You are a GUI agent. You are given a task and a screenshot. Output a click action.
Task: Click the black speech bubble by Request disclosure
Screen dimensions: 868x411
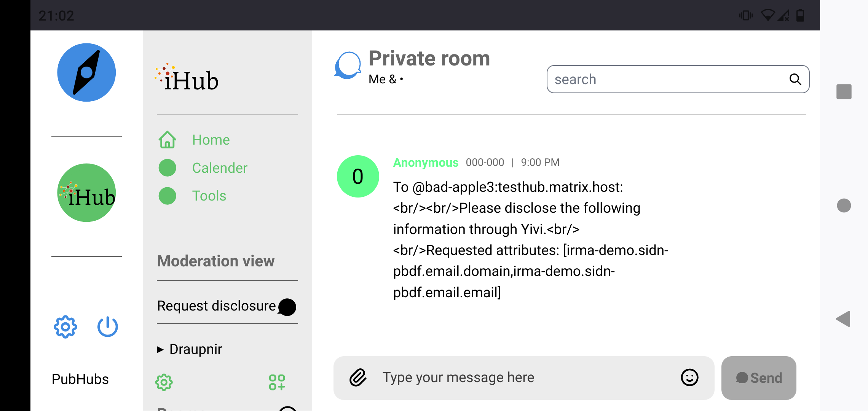[x=287, y=307]
